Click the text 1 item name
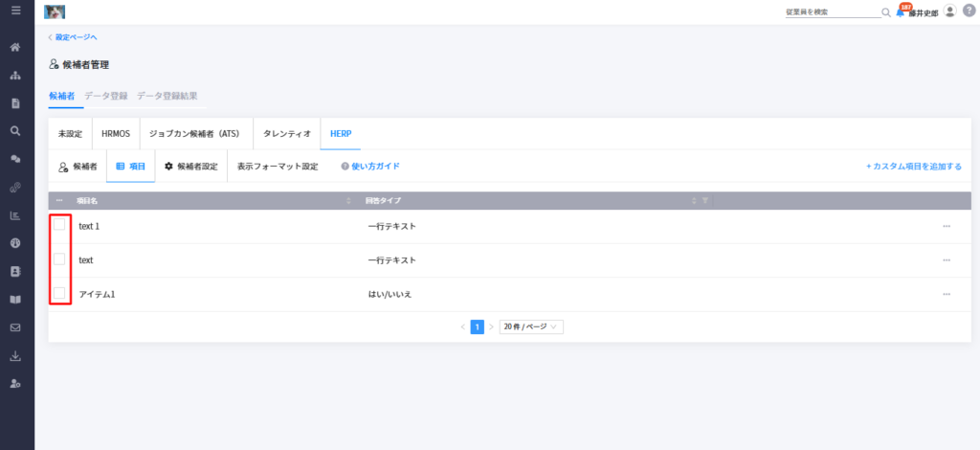980x450 pixels. (x=89, y=226)
